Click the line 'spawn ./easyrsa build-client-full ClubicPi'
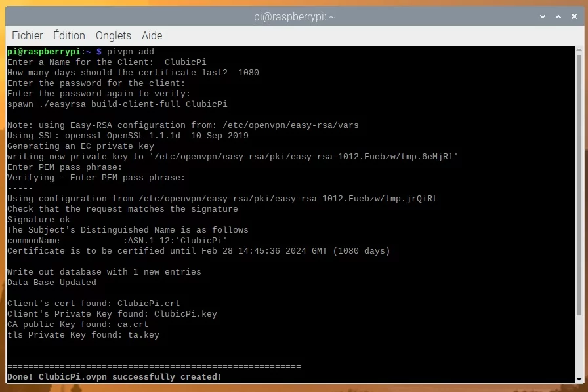The width and height of the screenshot is (588, 392). [x=117, y=104]
